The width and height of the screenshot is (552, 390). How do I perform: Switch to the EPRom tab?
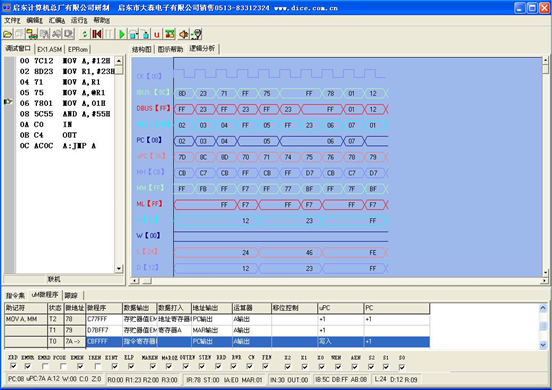coord(78,49)
